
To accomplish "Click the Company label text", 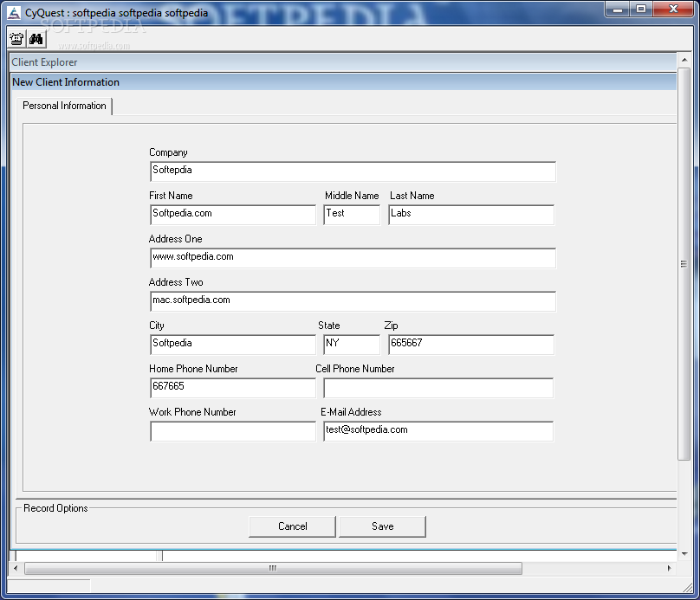I will click(168, 152).
